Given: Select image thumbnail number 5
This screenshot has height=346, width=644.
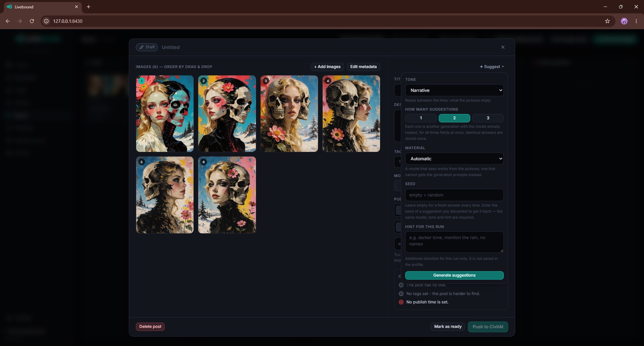Looking at the screenshot, I should pyautogui.click(x=165, y=195).
